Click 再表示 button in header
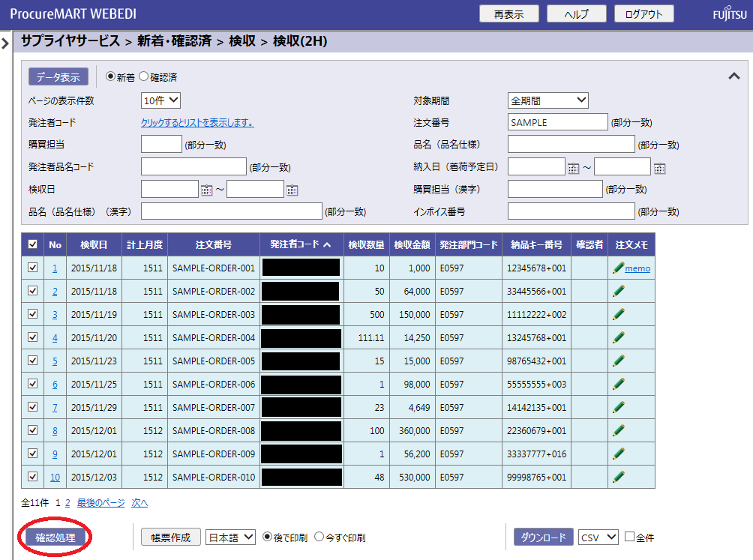 click(509, 14)
